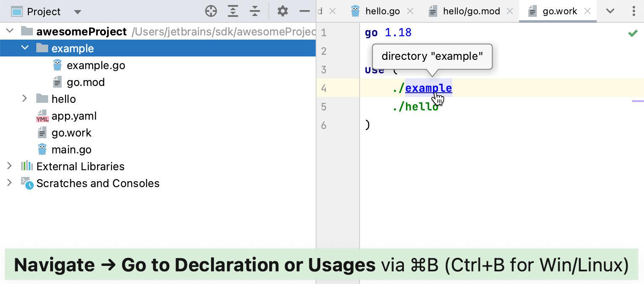The image size is (644, 284).
Task: Show hidden editor tabs list chevron
Action: [x=610, y=11]
